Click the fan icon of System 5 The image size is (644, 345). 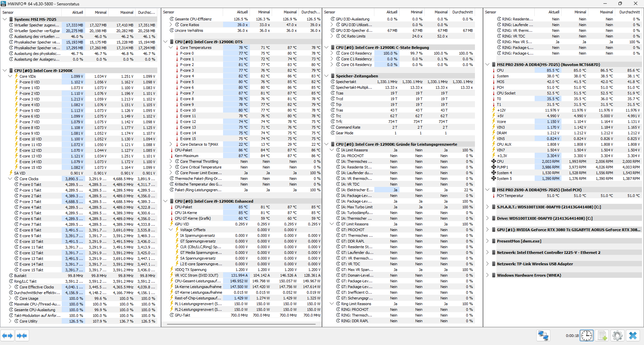pos(493,179)
